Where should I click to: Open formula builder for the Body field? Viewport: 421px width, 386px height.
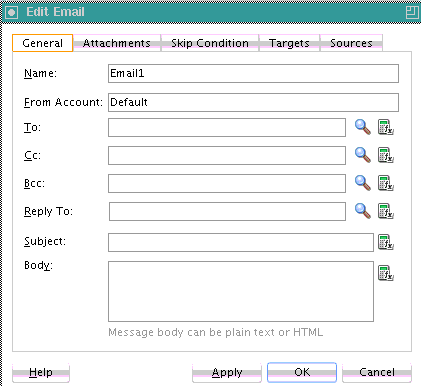click(386, 273)
